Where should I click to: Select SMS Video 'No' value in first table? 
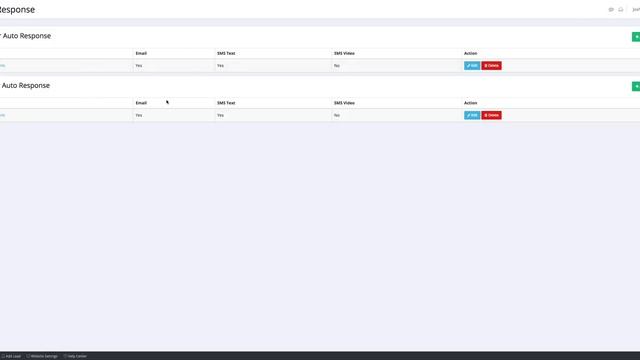point(337,66)
